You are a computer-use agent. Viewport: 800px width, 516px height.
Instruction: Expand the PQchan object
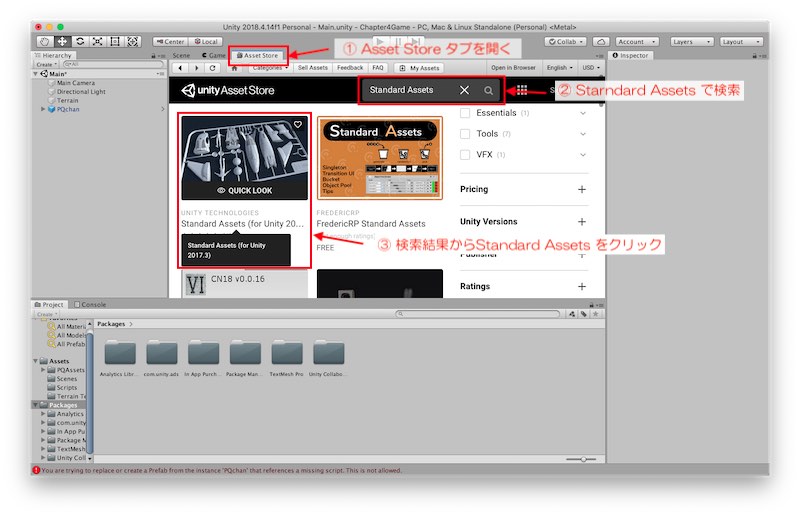(43, 109)
